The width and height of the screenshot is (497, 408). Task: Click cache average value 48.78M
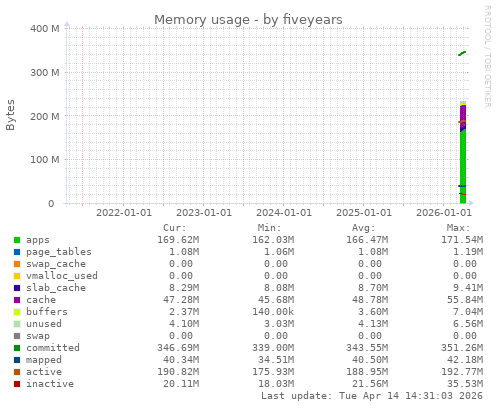370,300
